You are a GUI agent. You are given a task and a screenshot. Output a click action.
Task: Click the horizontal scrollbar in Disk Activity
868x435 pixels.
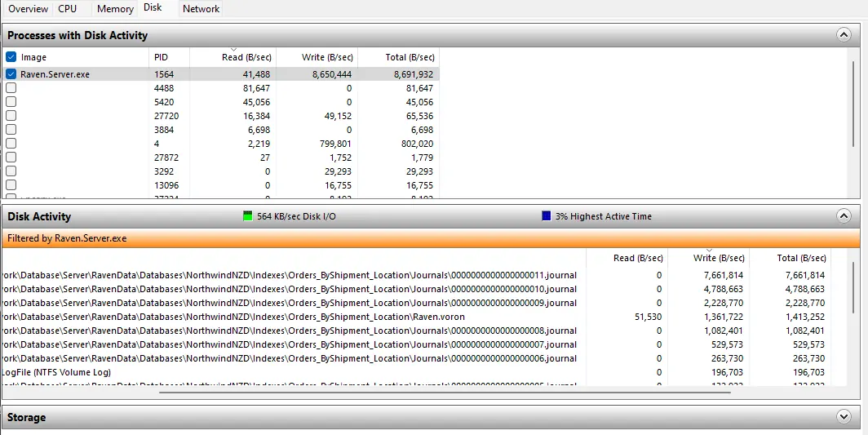(445, 393)
